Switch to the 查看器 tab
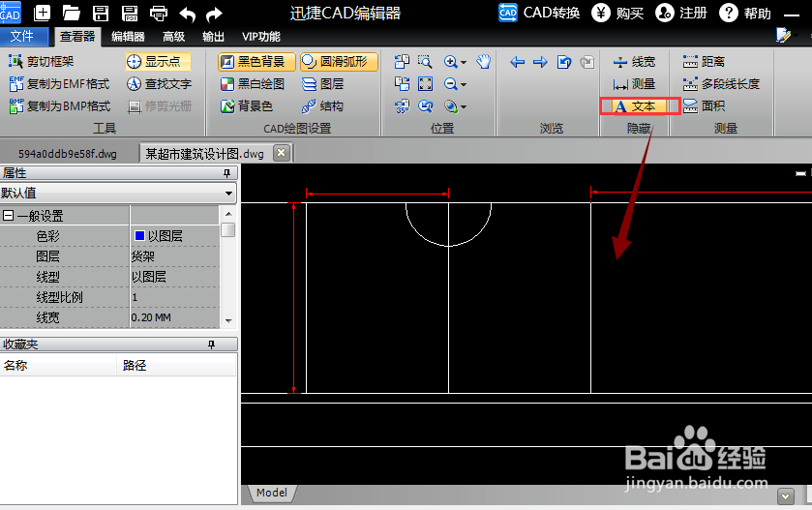This screenshot has width=812, height=510. coord(77,36)
